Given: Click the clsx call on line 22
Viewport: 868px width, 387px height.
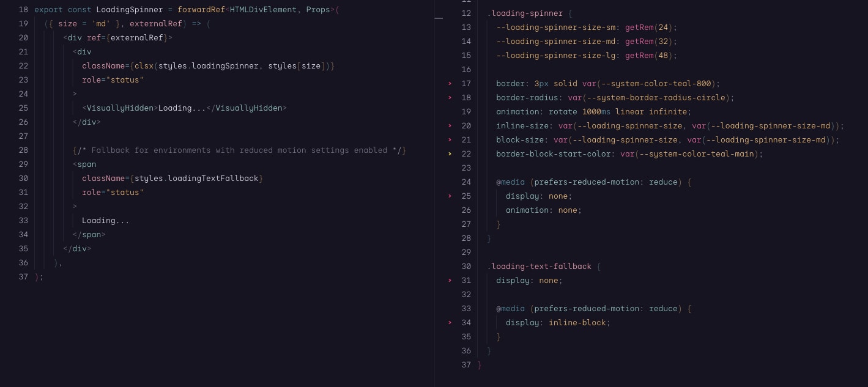Looking at the screenshot, I should tap(145, 65).
